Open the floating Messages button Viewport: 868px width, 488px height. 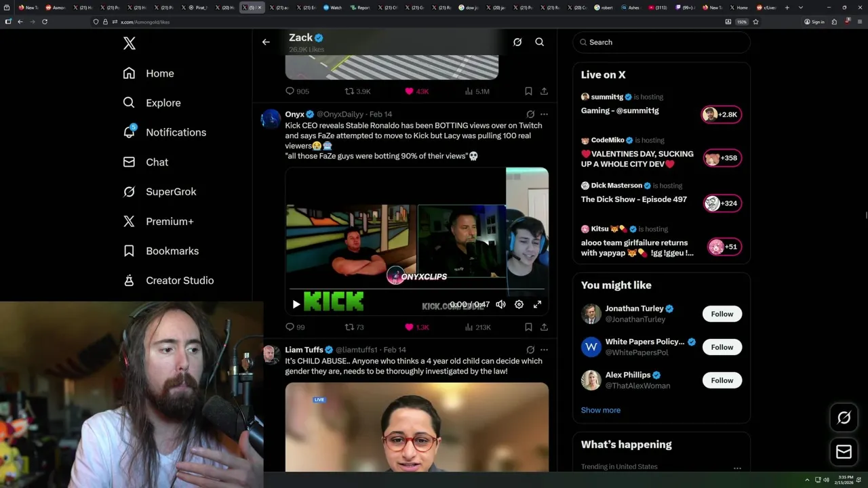coord(844,451)
